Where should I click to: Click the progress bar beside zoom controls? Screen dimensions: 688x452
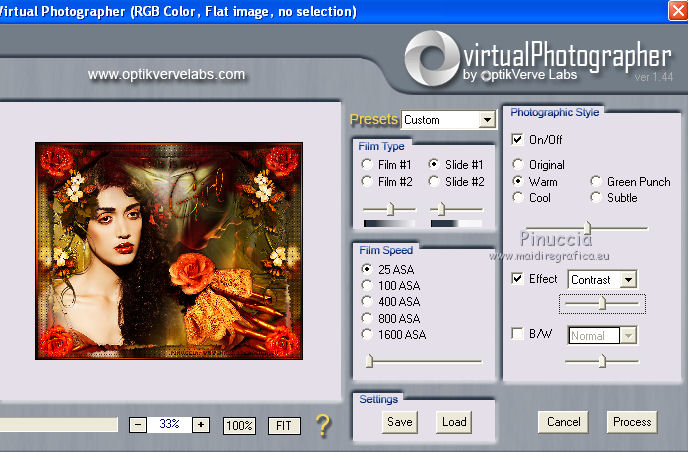point(58,424)
